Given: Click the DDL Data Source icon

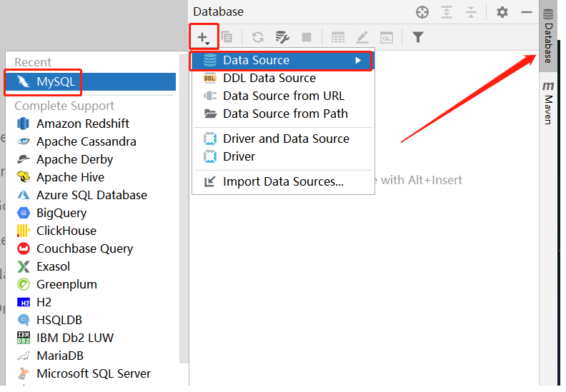Looking at the screenshot, I should pyautogui.click(x=209, y=79).
